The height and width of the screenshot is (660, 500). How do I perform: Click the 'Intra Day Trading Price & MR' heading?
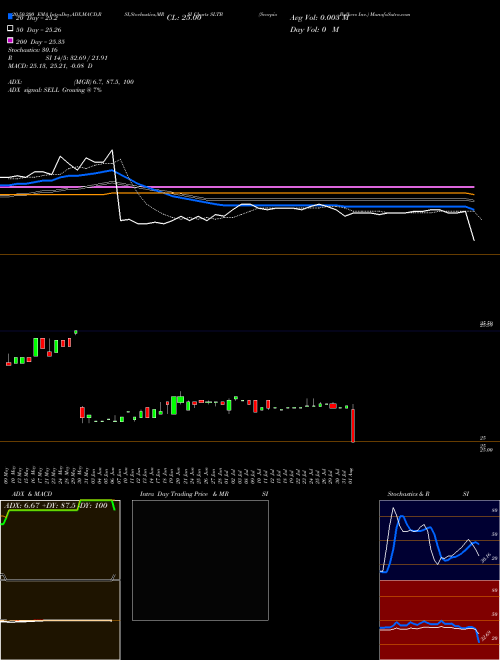184,494
